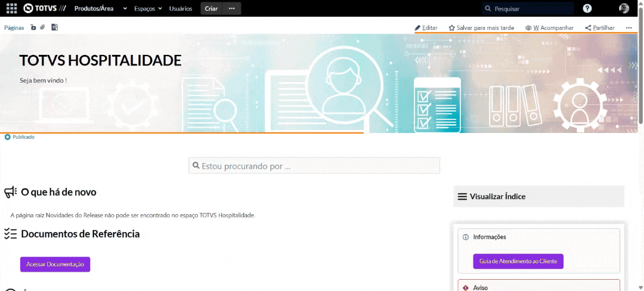Viewport: 644px width, 291px height.
Task: Open the app switcher grid icon
Action: [12, 8]
